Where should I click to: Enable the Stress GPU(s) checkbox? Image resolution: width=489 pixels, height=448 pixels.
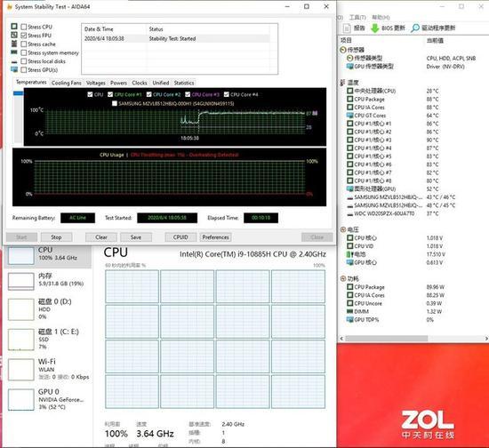(24, 70)
